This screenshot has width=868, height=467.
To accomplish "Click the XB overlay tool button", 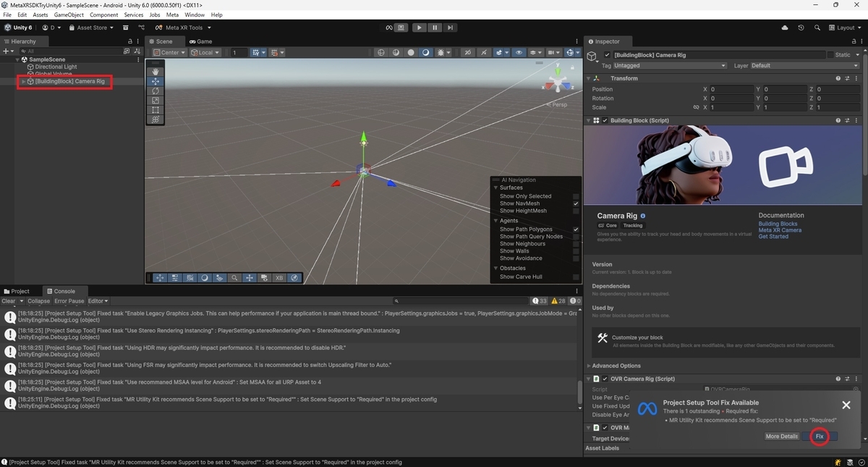I will click(x=279, y=277).
